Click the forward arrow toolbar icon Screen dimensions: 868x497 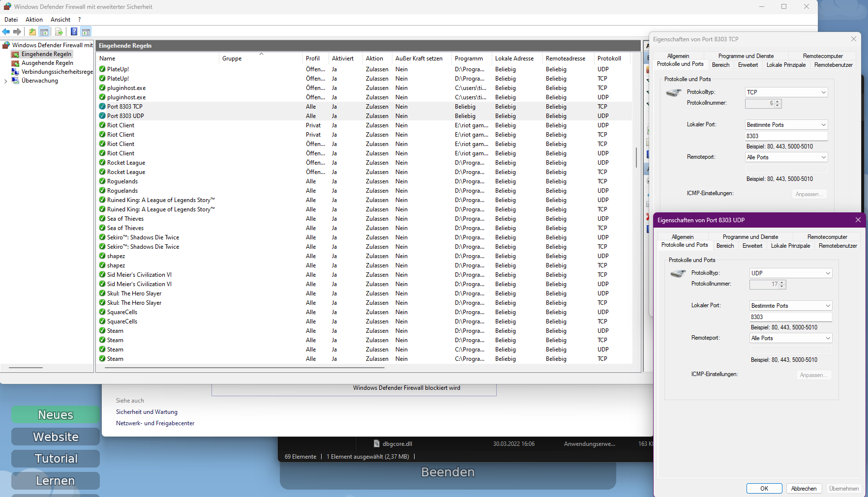coord(17,32)
